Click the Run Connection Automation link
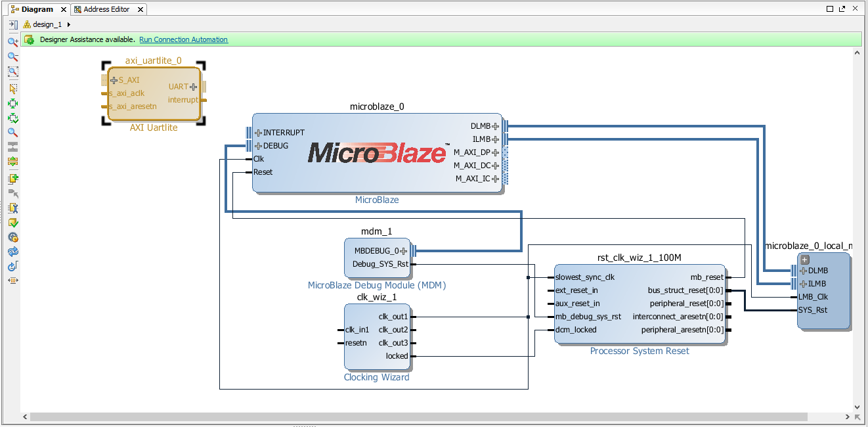 183,39
